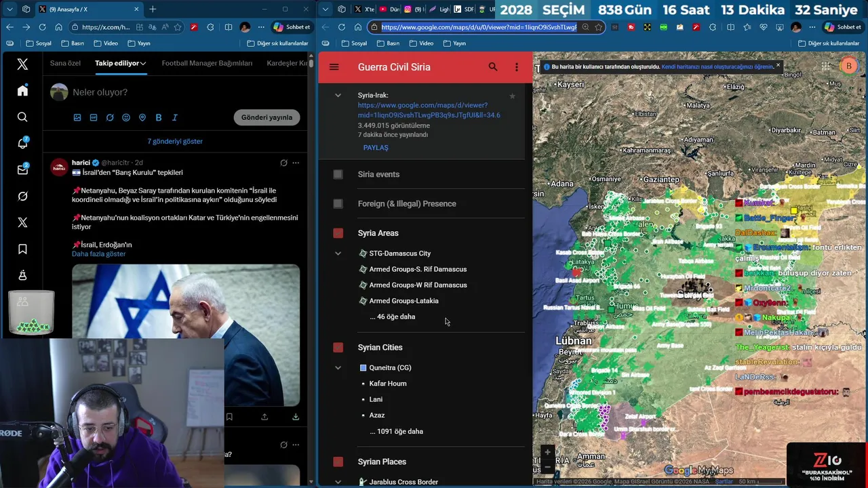This screenshot has width=868, height=488.
Task: Open the Sosyal bookmarks folder, left browser
Action: click(x=39, y=43)
